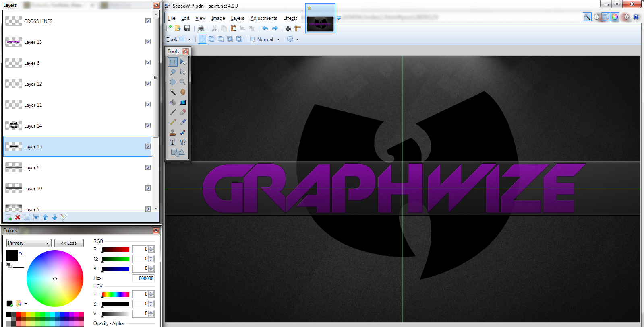Uncheck the Layer 12 visibility checkbox
This screenshot has height=327, width=644.
coord(148,84)
